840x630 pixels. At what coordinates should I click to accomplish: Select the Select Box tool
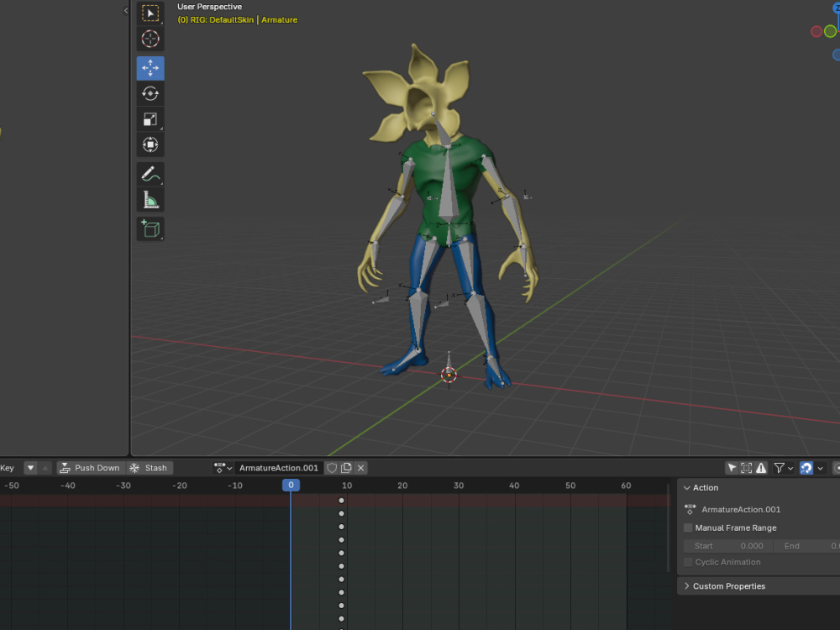point(150,13)
